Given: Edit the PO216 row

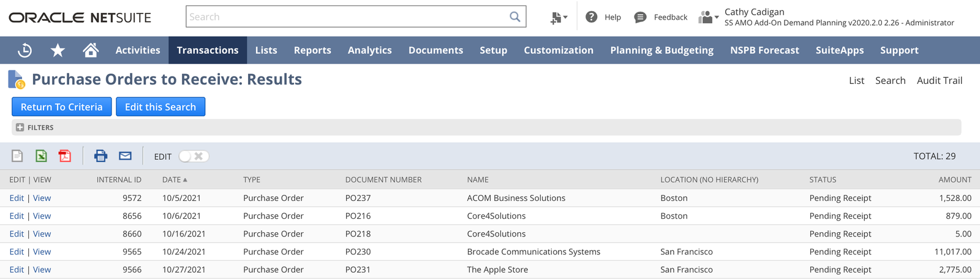Looking at the screenshot, I should coord(17,216).
